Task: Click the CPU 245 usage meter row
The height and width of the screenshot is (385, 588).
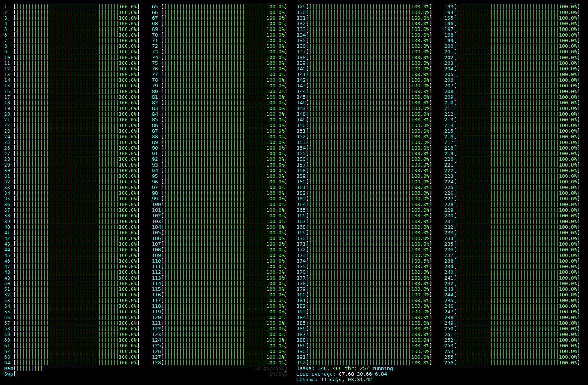Action: (x=512, y=301)
